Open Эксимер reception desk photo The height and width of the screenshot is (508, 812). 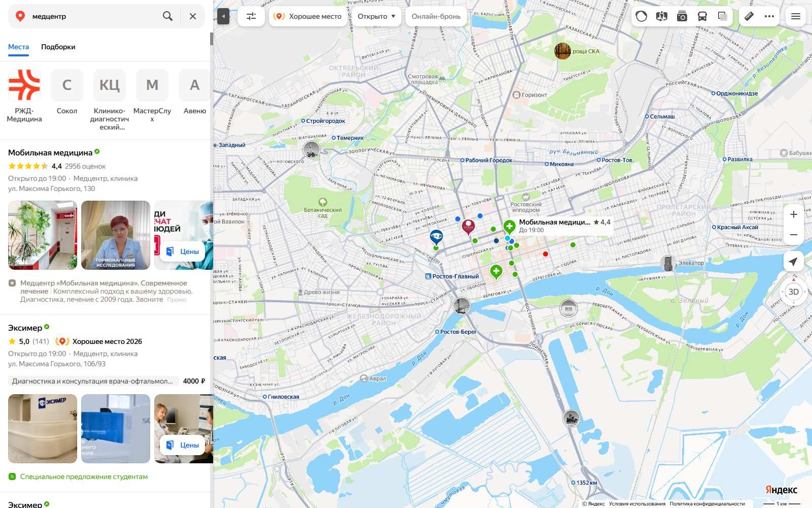click(x=43, y=429)
